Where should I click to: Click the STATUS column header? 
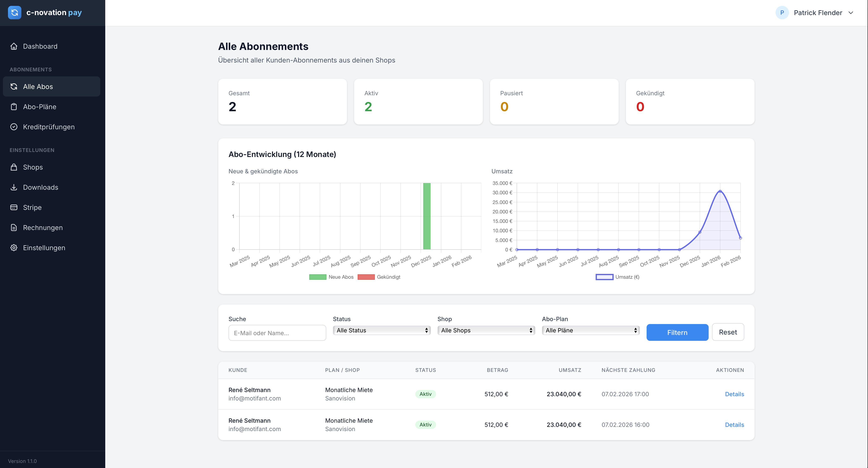tap(425, 370)
